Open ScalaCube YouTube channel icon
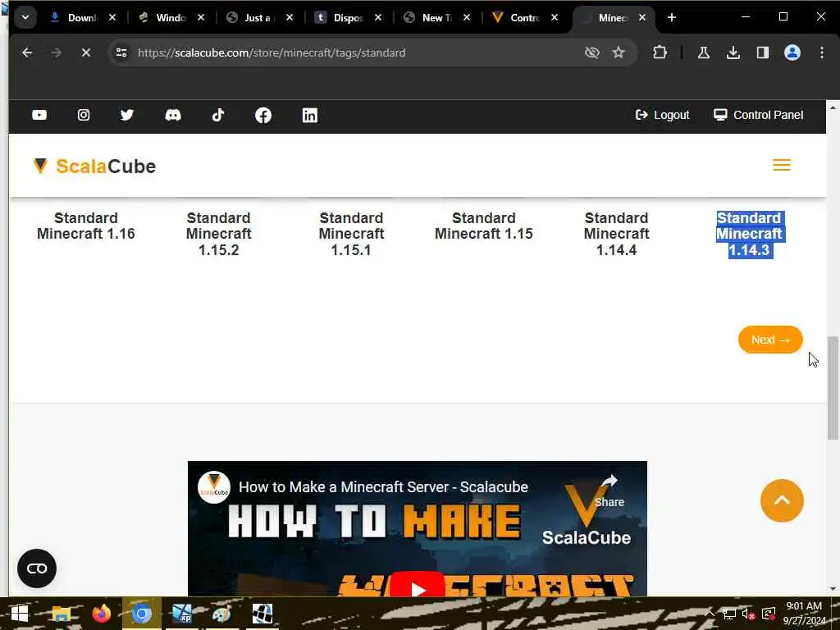840x630 pixels. click(39, 115)
